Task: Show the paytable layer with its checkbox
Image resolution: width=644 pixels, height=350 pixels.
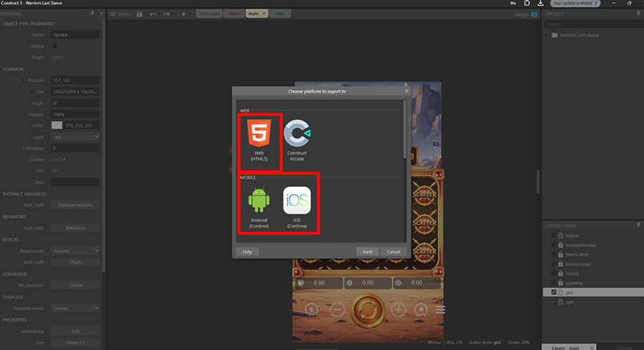Action: coord(553,283)
